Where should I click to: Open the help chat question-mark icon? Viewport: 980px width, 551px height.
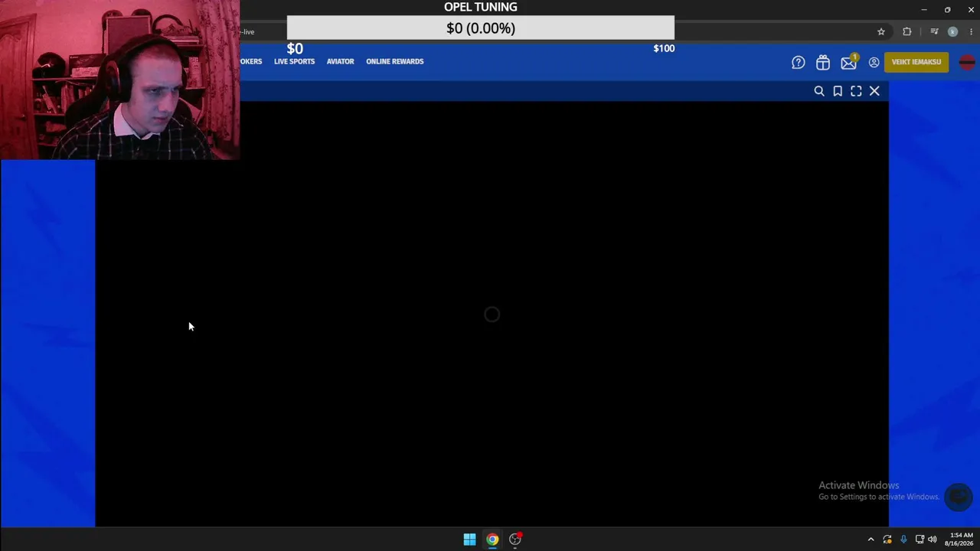(799, 63)
